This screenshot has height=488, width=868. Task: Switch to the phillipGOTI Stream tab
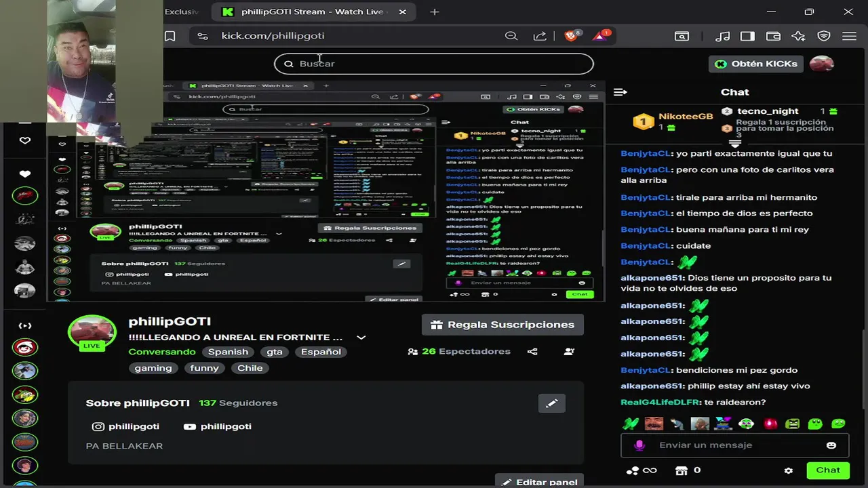[312, 12]
